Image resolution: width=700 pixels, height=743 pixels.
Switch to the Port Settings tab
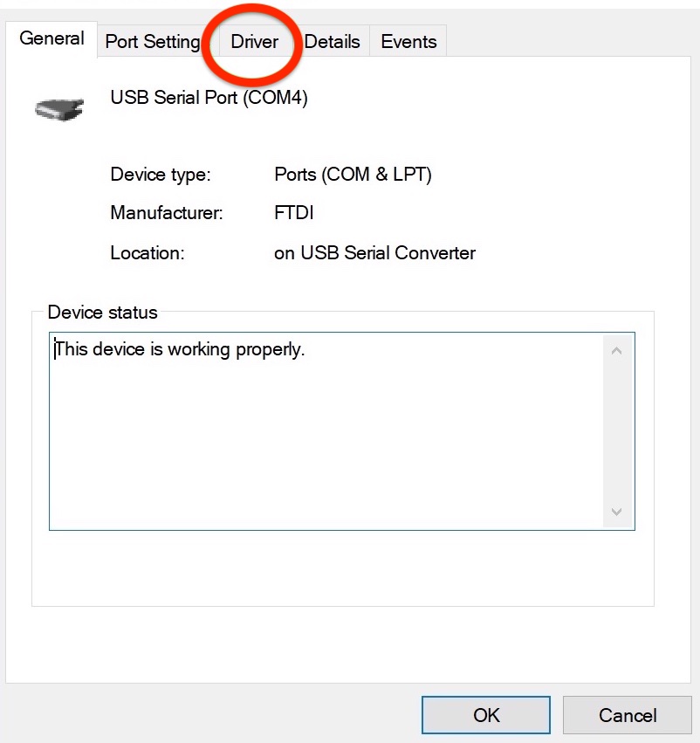(153, 42)
